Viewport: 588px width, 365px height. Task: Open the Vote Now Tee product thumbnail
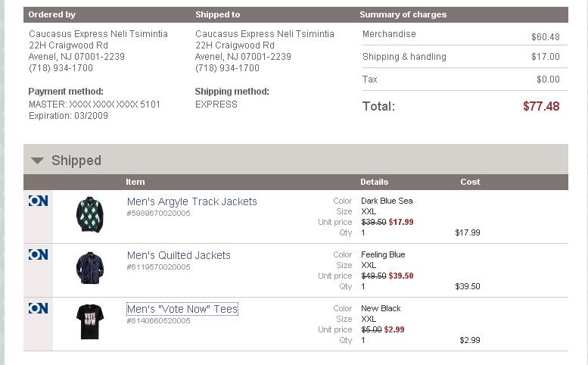[90, 322]
